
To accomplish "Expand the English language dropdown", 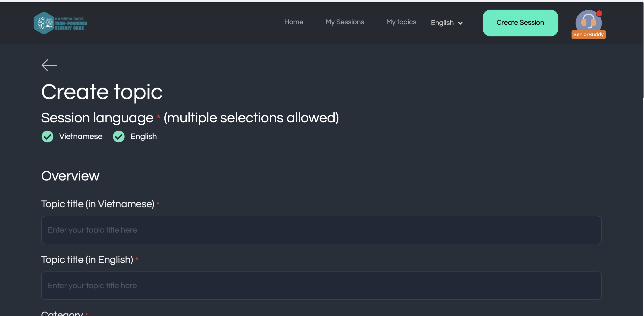I will click(x=447, y=23).
